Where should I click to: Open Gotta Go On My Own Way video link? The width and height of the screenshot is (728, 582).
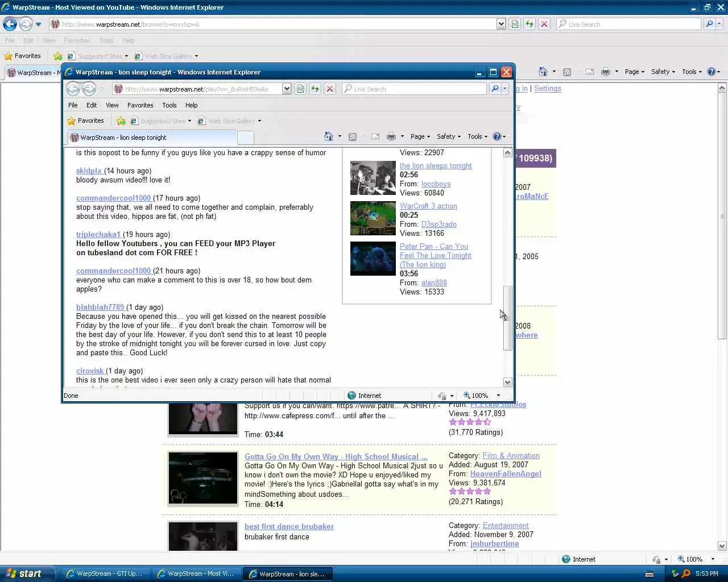coord(336,456)
